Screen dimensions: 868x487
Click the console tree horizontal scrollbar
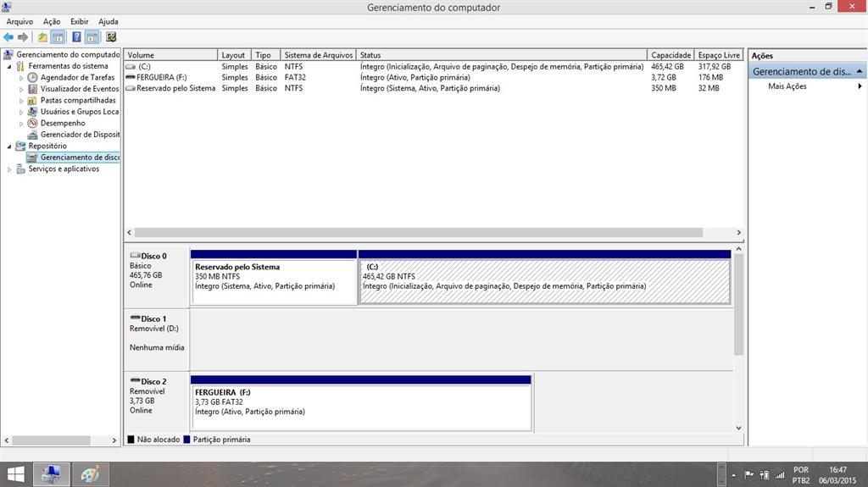51,440
